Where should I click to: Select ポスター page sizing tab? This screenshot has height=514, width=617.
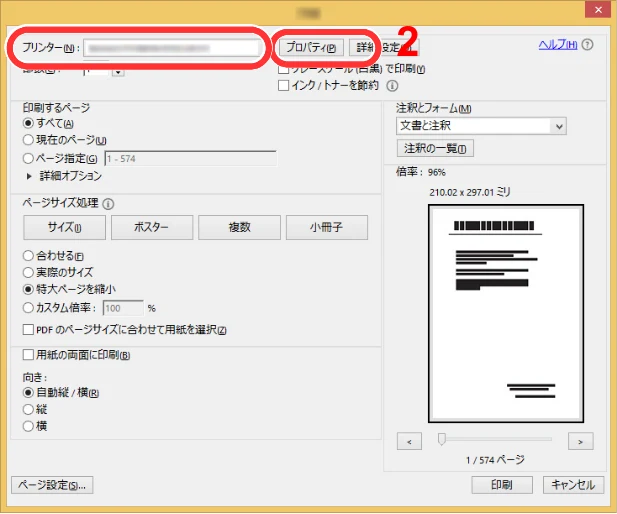pos(152,227)
